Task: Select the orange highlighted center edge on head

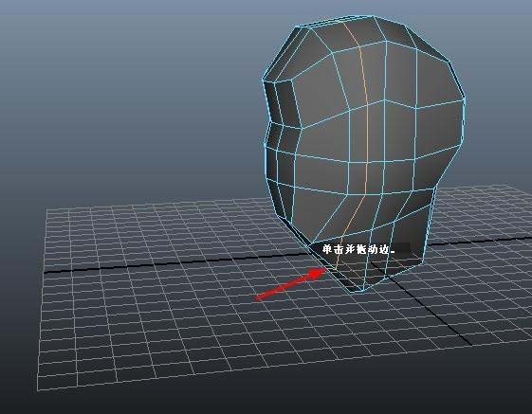Action: tap(367, 135)
